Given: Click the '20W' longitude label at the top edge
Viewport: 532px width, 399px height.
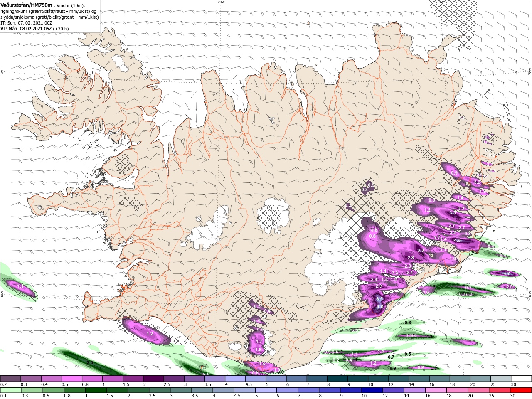Looking at the screenshot, I should 221,2.
